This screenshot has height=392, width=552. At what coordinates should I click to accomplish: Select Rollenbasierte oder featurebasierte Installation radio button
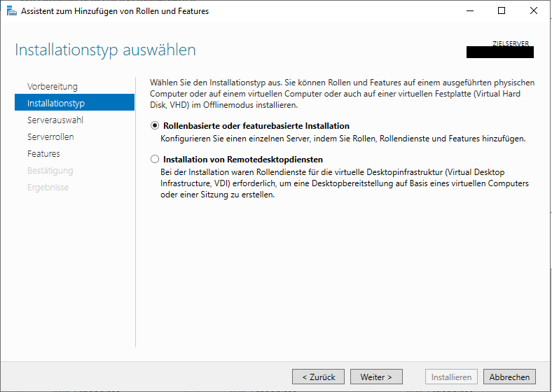(x=155, y=126)
